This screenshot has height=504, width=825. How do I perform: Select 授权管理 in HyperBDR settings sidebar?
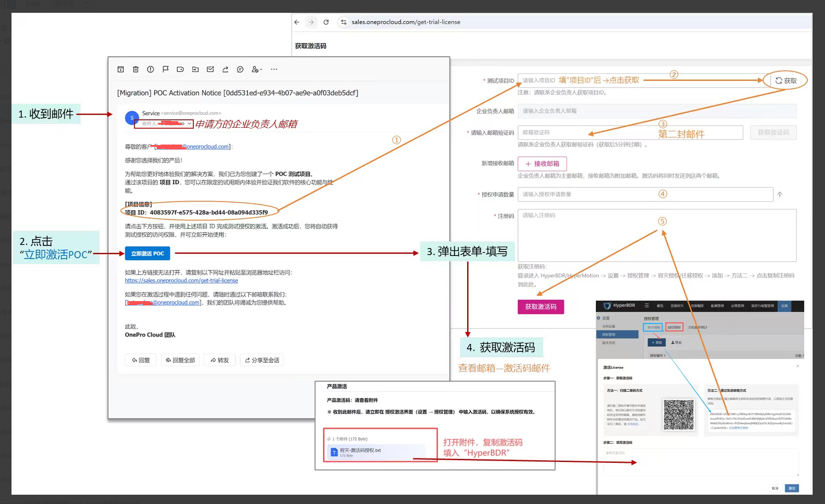[609, 335]
